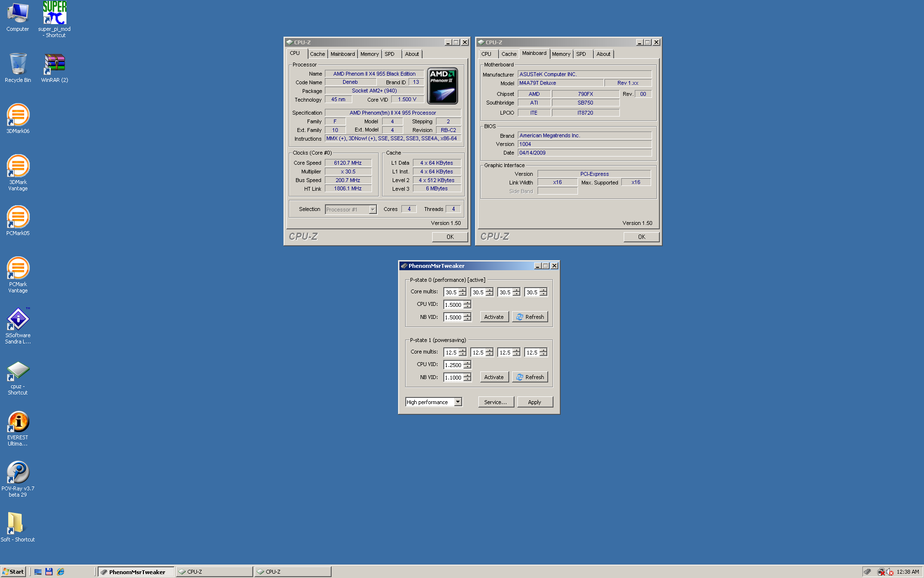The height and width of the screenshot is (578, 924).
Task: Click the left CPU-Z window title icon
Action: click(289, 42)
